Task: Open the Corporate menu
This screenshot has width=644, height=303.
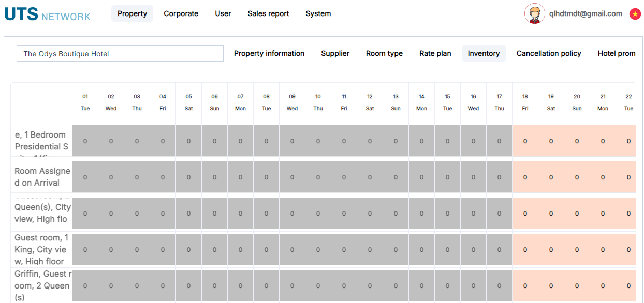Action: click(x=181, y=13)
